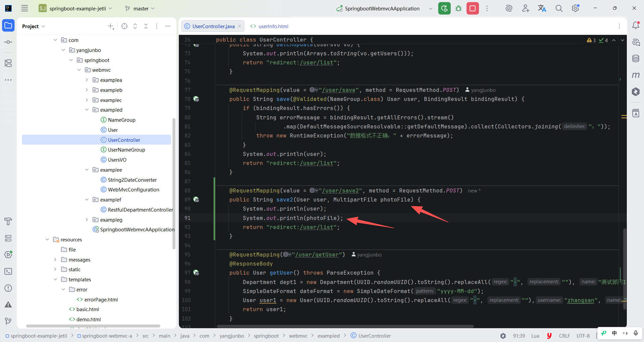Screen dimensions: 644x342
Task: Collapse the com package node
Action: 55,40
